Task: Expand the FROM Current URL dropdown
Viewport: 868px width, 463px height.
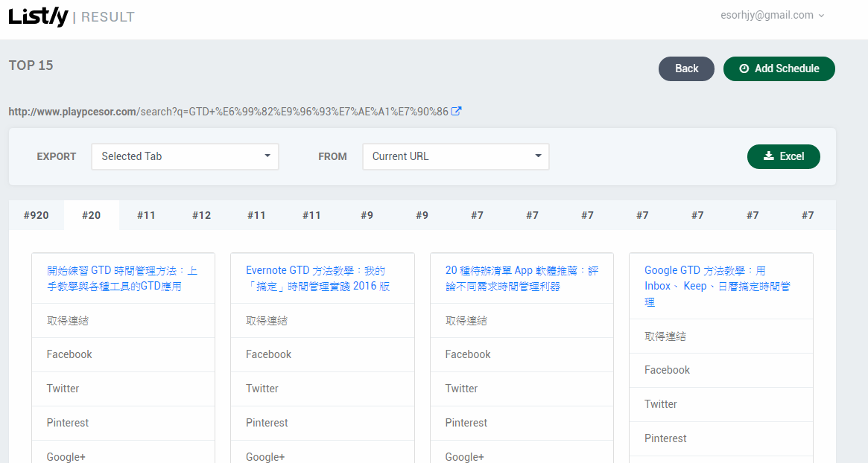Action: click(455, 156)
